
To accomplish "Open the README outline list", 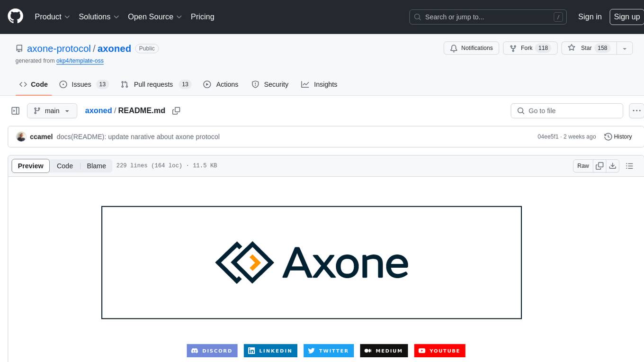I will 629,166.
